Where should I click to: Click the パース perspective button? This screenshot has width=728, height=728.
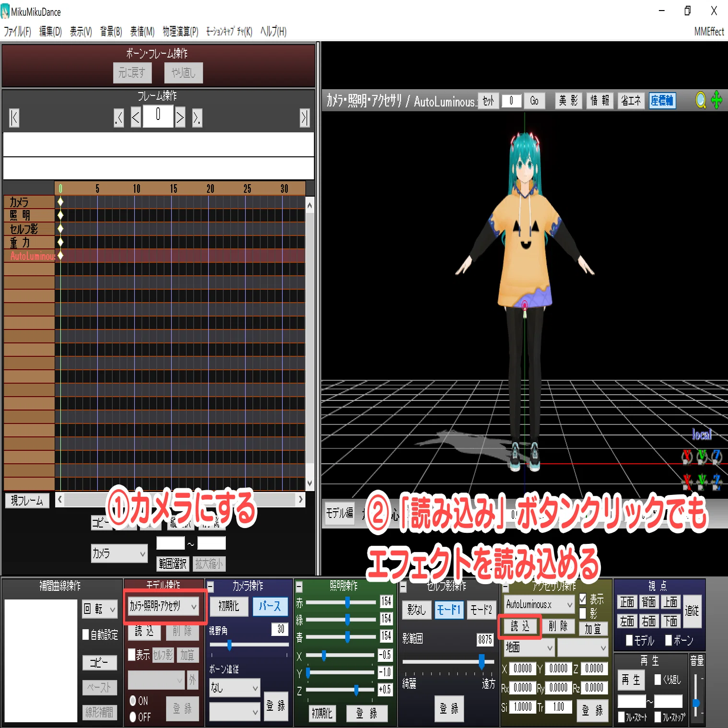click(270, 606)
